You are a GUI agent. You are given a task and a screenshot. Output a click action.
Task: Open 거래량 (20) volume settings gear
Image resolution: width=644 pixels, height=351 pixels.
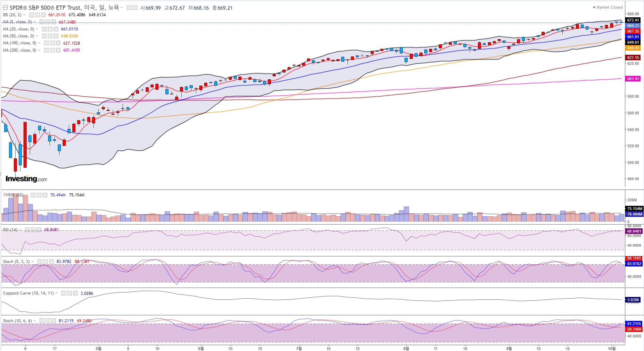coord(39,195)
